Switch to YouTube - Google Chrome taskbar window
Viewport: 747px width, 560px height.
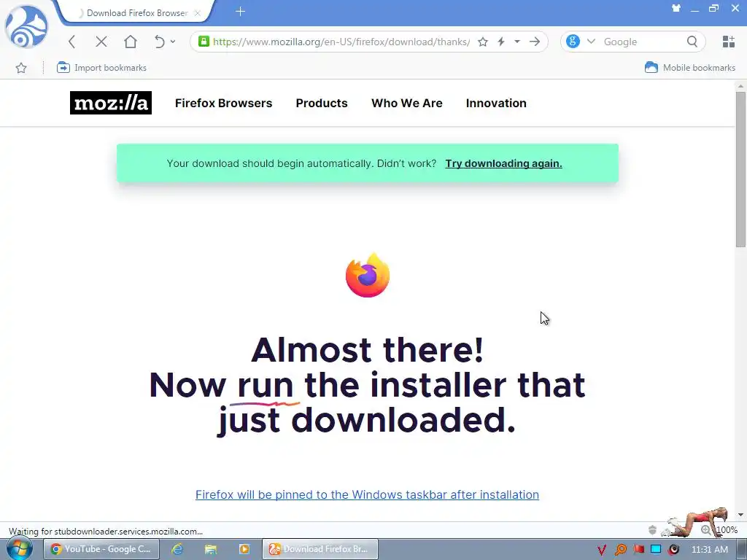101,549
